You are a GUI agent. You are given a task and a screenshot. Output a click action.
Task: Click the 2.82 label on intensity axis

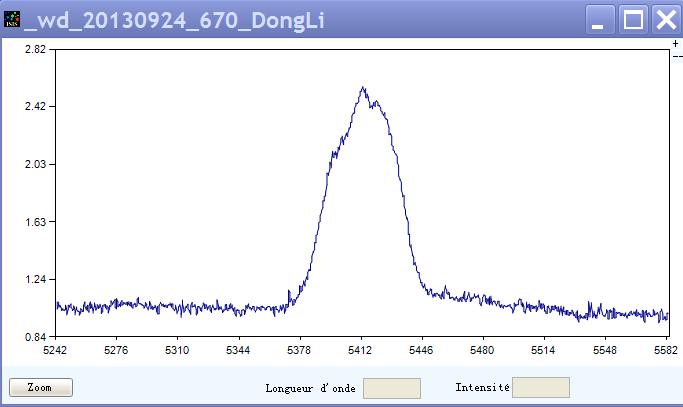coord(21,49)
